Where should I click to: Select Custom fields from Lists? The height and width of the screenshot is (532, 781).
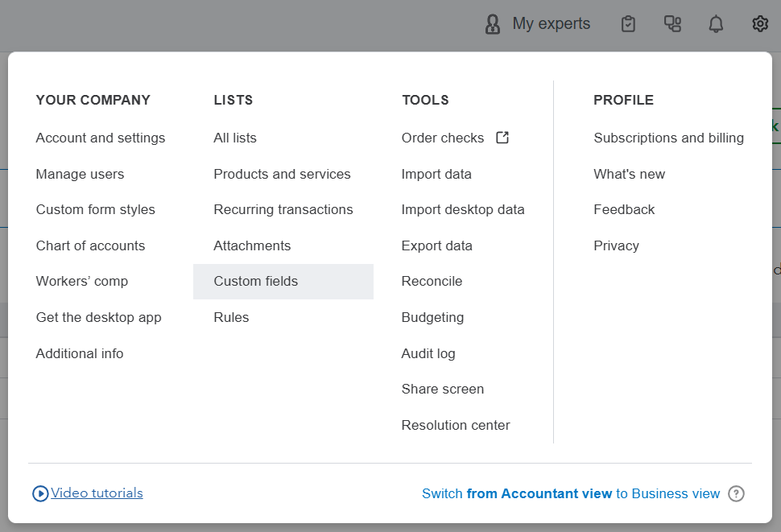point(256,281)
